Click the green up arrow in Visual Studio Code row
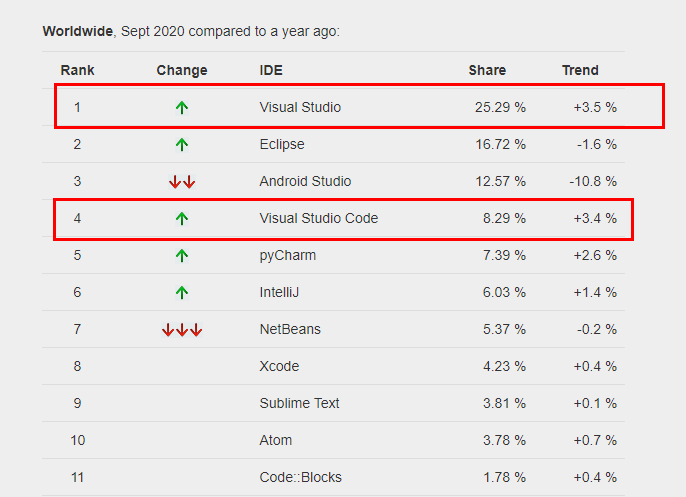Viewport: 686px width, 497px height. pos(182,218)
